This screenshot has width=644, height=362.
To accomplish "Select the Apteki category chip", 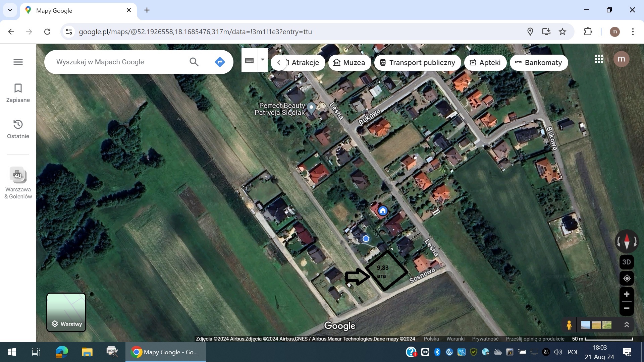I will [485, 63].
